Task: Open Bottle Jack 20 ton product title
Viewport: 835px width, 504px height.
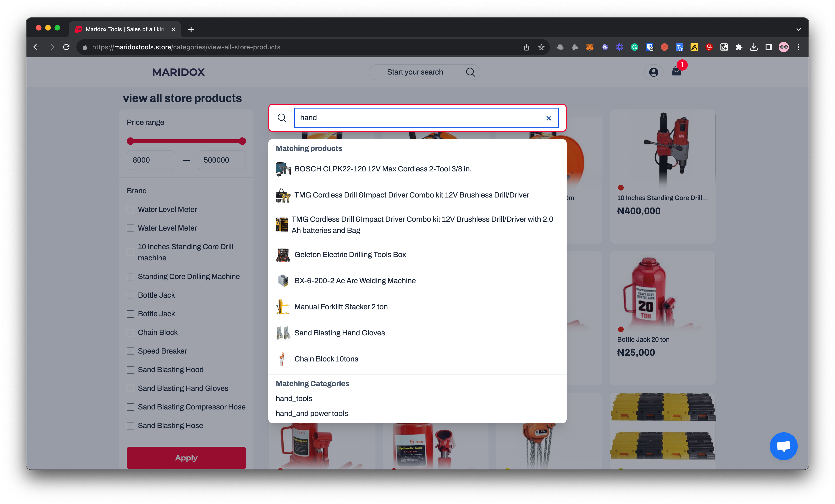Action: pos(643,339)
